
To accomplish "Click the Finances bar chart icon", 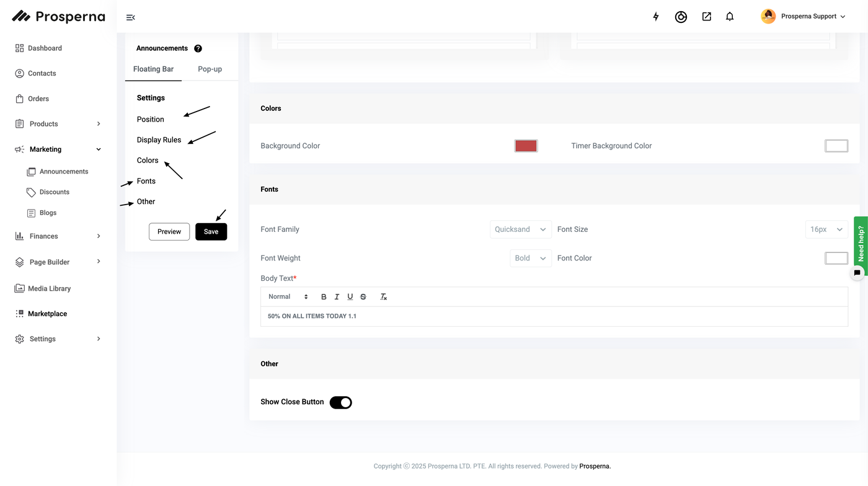I will tap(19, 236).
